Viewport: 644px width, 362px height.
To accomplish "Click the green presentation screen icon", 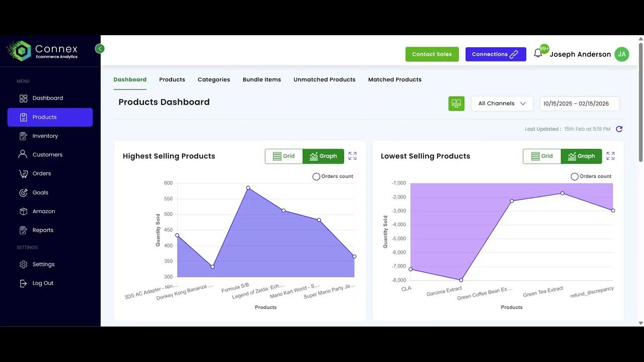I will click(456, 104).
